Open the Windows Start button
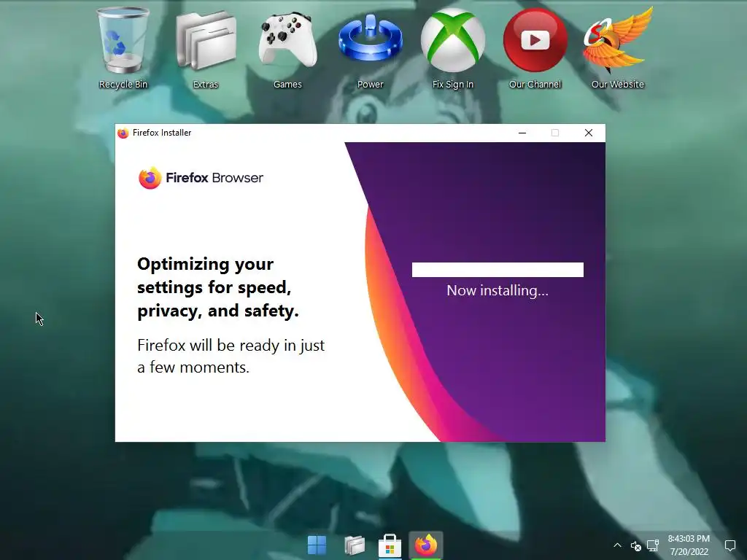 (317, 545)
